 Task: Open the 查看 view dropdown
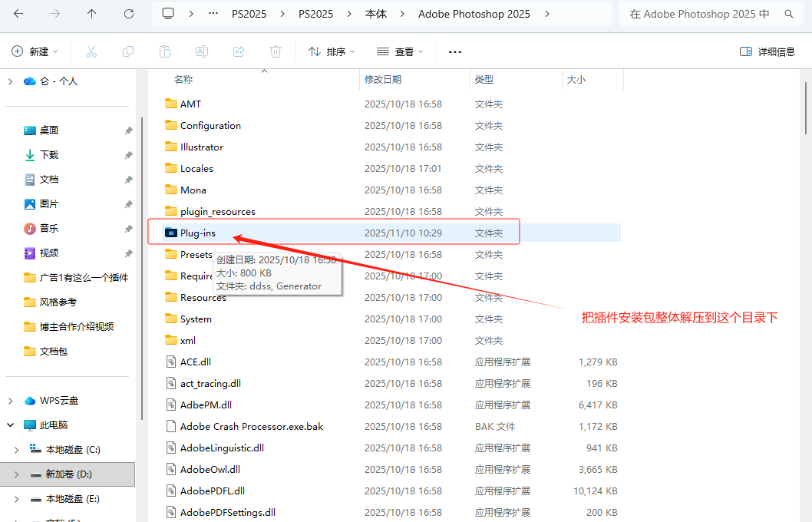(x=400, y=51)
